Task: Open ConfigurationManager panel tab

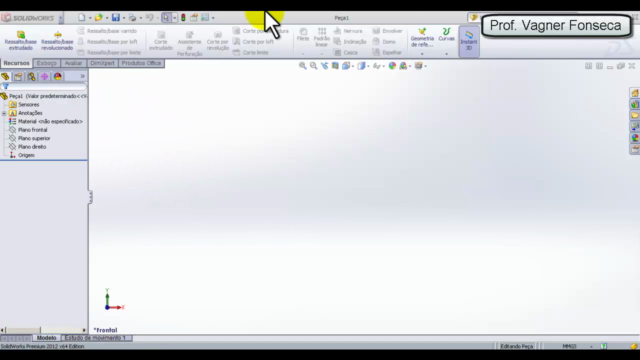Action: click(31, 77)
